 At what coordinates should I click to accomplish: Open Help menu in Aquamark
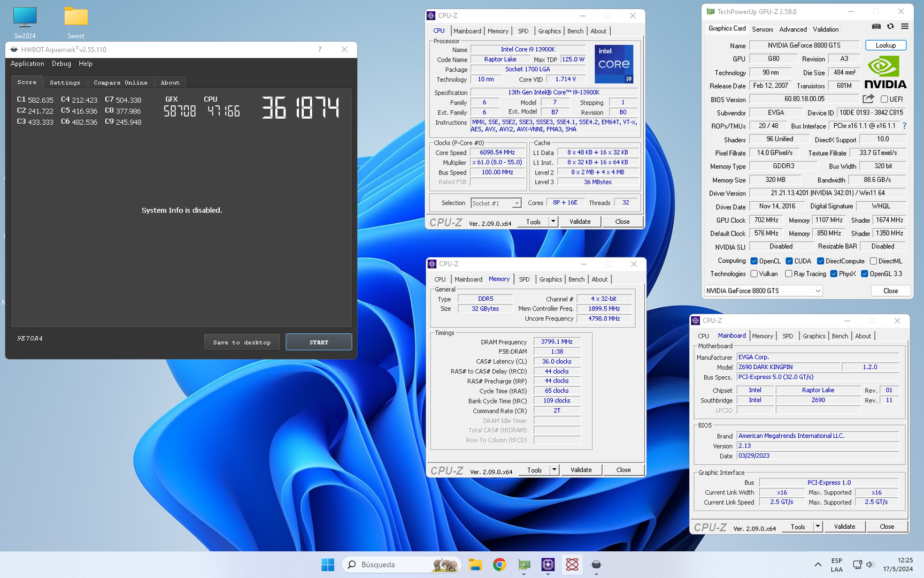(86, 64)
